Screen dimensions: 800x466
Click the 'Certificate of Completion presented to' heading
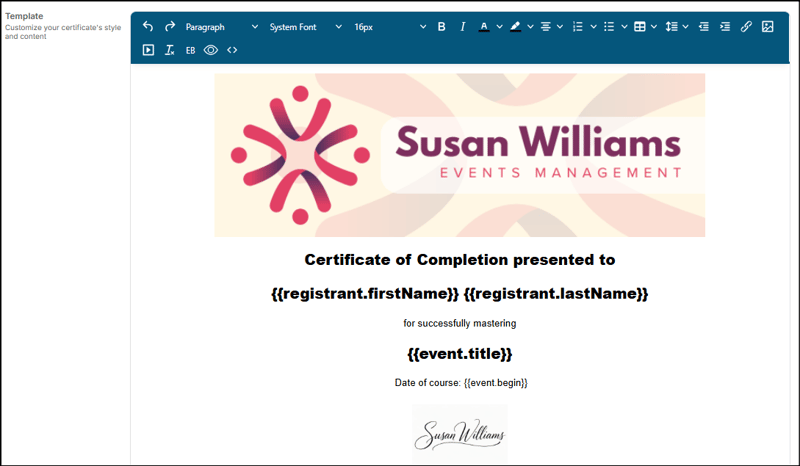[460, 260]
